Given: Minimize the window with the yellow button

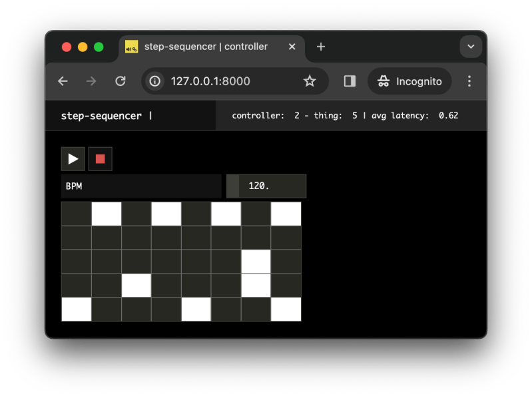Looking at the screenshot, I should click(83, 47).
